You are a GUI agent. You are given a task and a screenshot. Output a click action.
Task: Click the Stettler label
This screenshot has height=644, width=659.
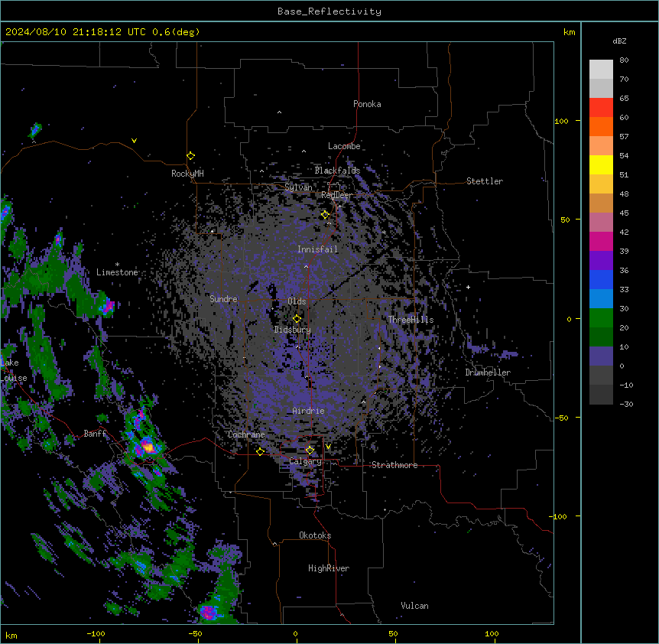pyautogui.click(x=485, y=181)
